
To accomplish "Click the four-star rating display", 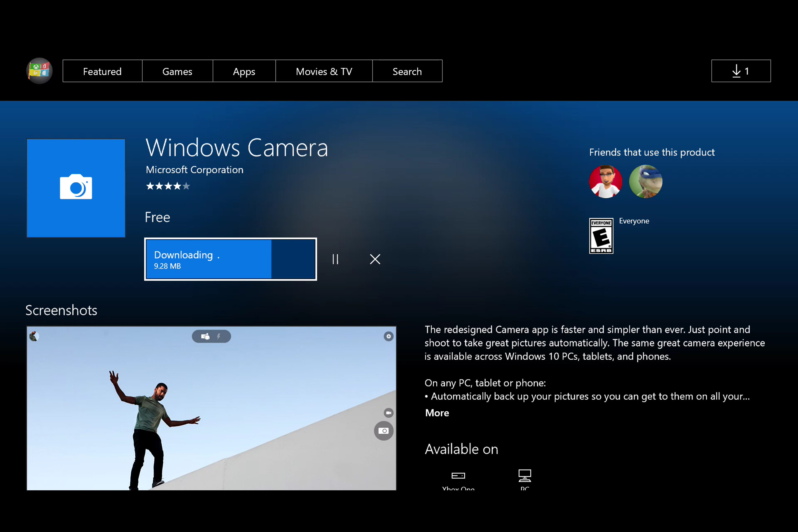I will coord(168,186).
